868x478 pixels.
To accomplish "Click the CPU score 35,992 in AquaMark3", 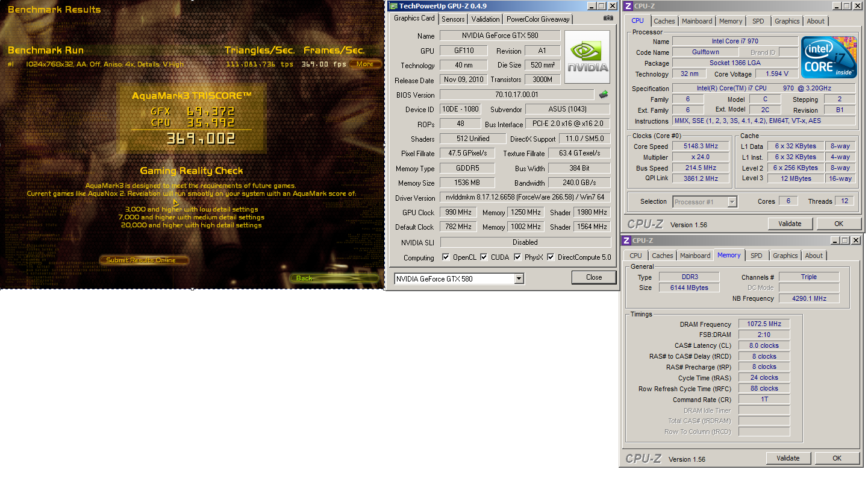I will pos(210,123).
